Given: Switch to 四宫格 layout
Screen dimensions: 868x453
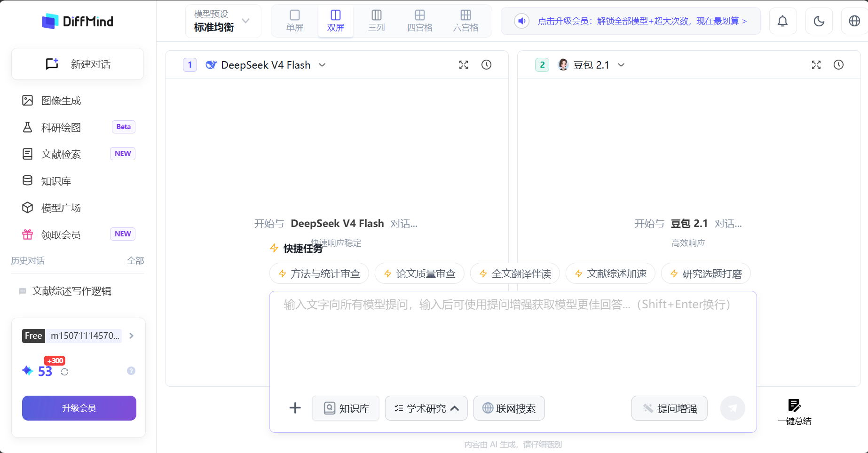Looking at the screenshot, I should point(420,21).
